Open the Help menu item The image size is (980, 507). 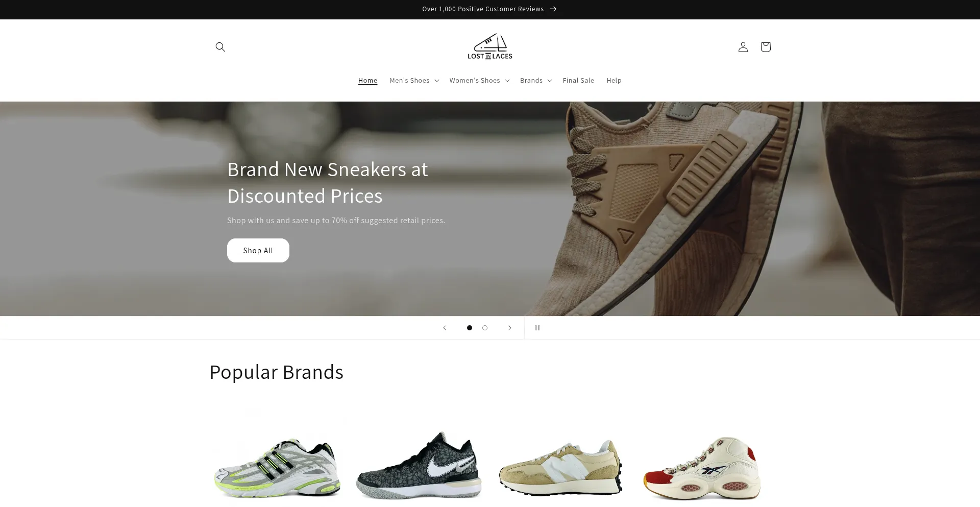click(614, 81)
